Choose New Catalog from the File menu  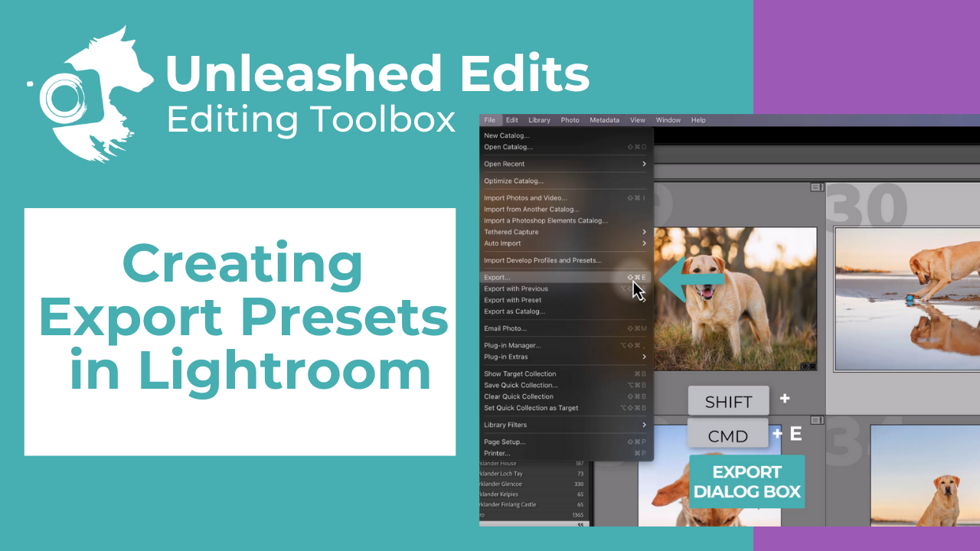[x=566, y=135]
